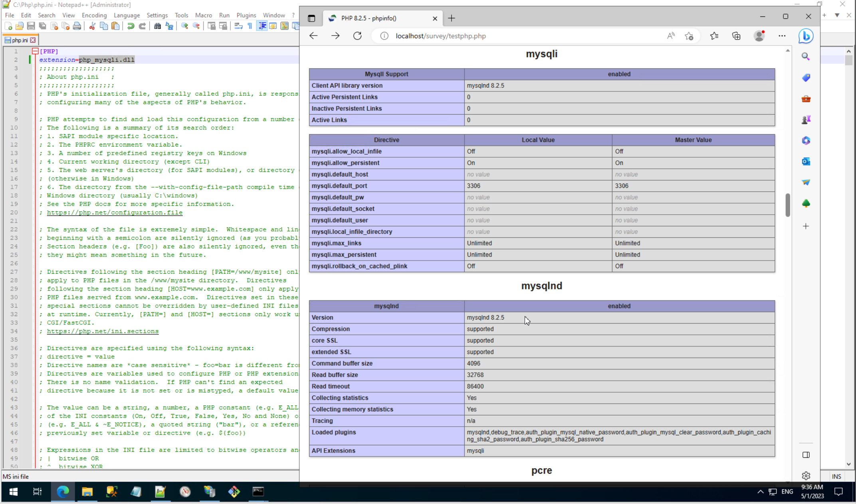This screenshot has width=856, height=504.
Task: Toggle Word Wrap in toolbar
Action: click(238, 26)
